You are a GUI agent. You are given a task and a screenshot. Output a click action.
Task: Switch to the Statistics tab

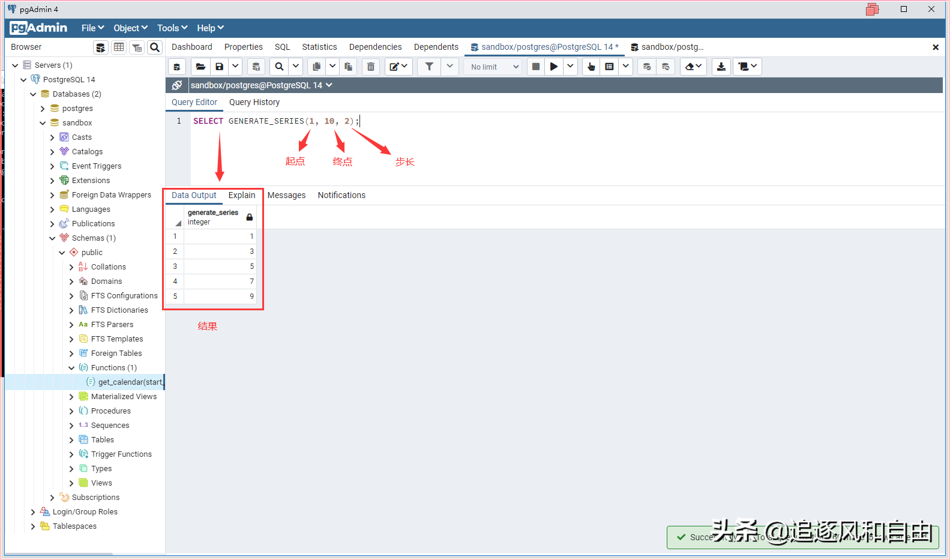[319, 47]
